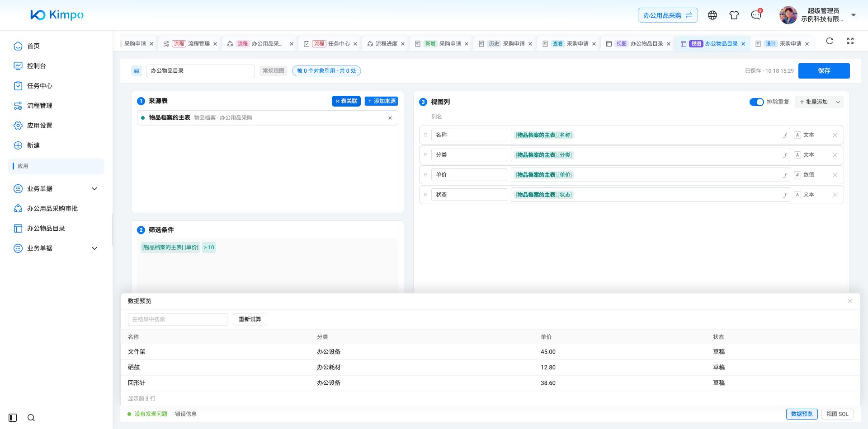This screenshot has height=429, width=868.
Task: Click the 添加来源 button
Action: pos(382,101)
